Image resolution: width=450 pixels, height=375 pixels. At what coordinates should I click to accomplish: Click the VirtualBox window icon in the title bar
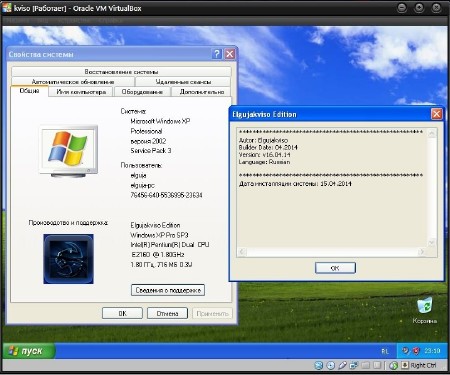[7, 8]
